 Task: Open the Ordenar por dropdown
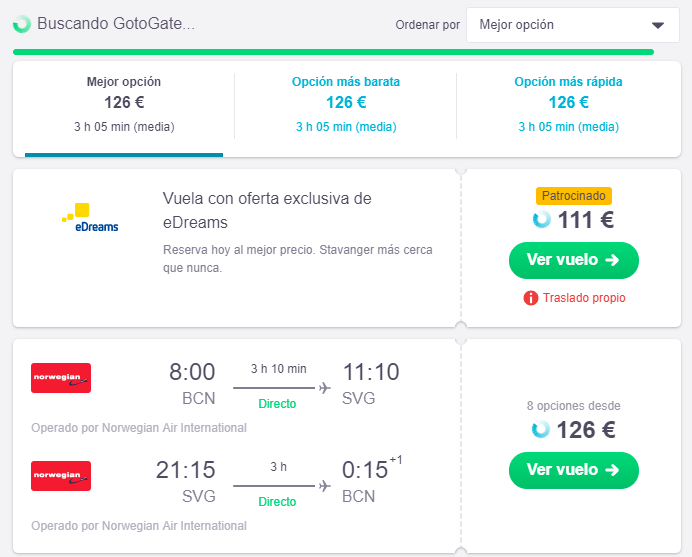pyautogui.click(x=572, y=25)
